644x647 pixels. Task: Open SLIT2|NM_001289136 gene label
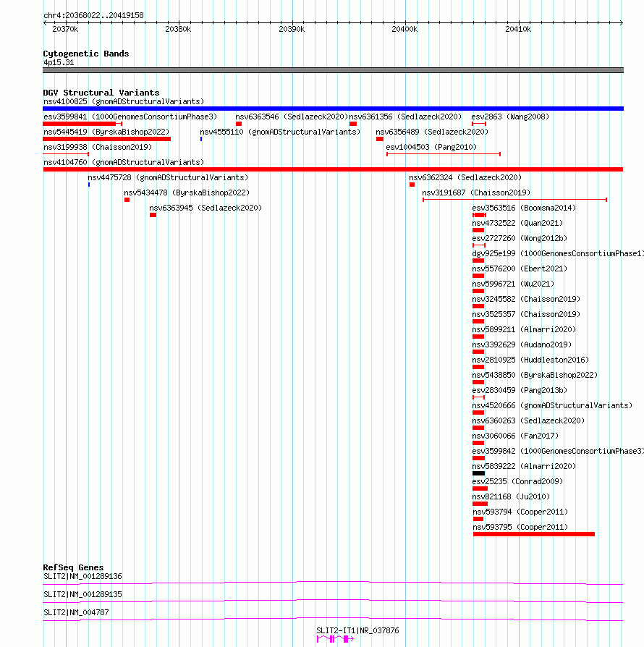click(x=82, y=577)
